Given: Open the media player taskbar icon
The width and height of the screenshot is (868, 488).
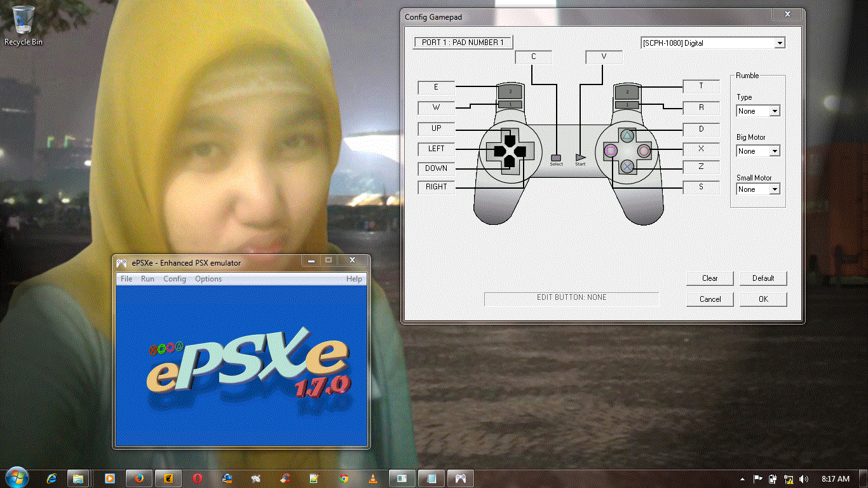Looking at the screenshot, I should point(109,478).
